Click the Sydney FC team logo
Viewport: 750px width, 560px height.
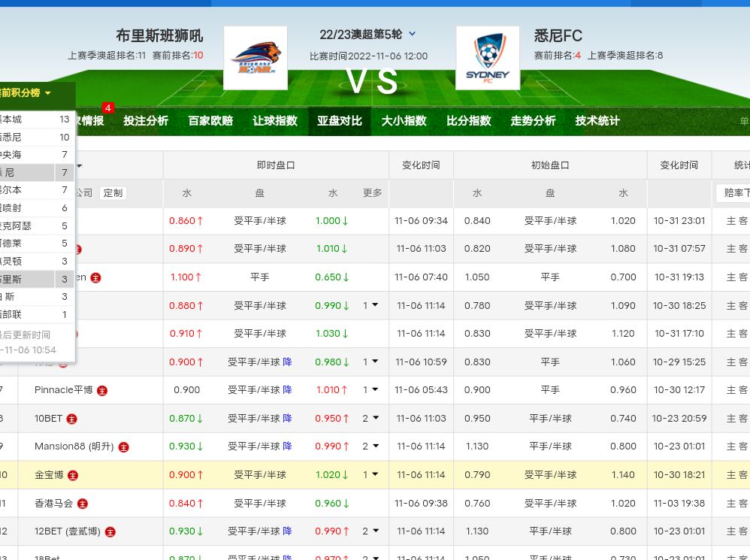click(x=488, y=58)
